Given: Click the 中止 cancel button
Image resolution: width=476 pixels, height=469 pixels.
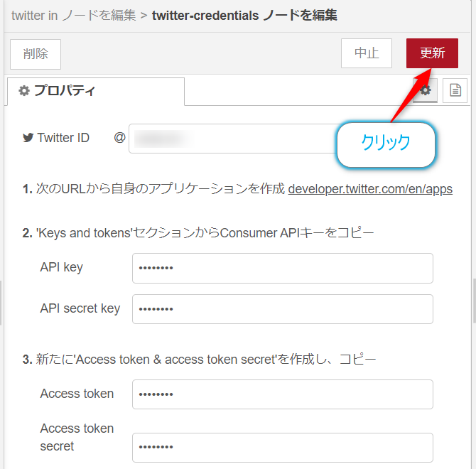Looking at the screenshot, I should [367, 53].
